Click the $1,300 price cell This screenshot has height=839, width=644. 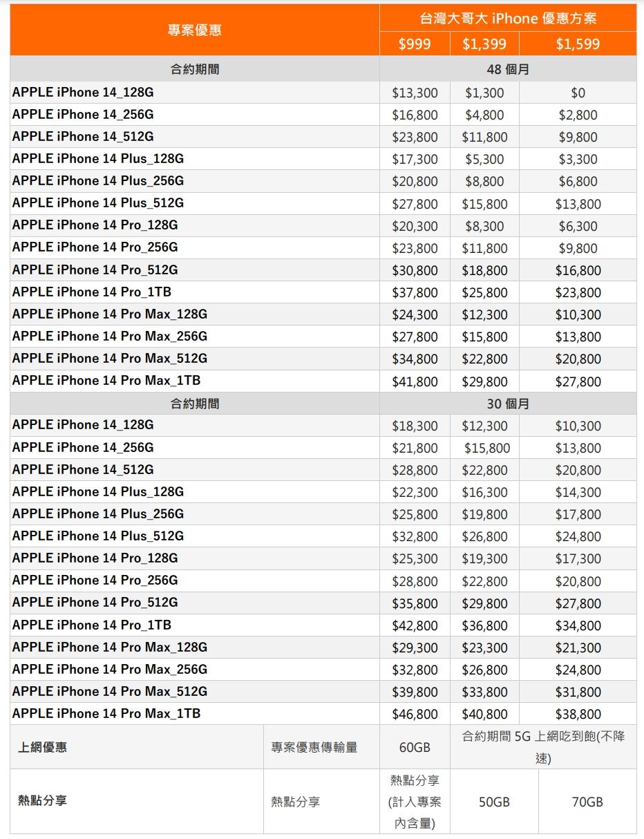[484, 93]
